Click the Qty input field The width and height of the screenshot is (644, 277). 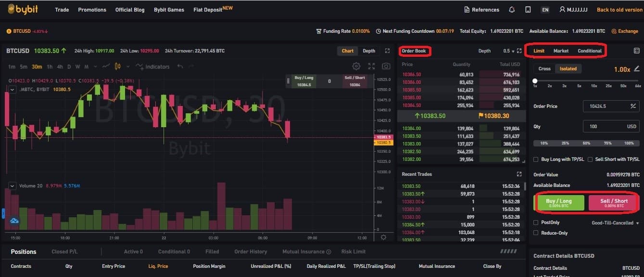click(611, 126)
